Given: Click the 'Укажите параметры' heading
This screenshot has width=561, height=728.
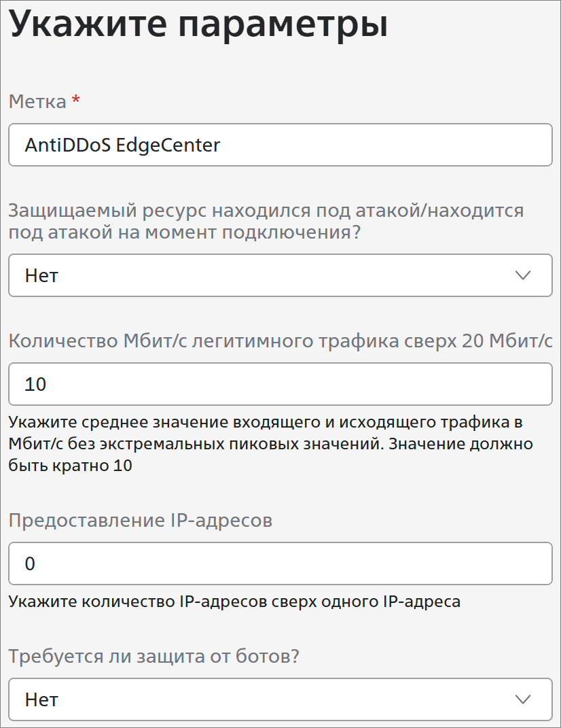Looking at the screenshot, I should (198, 23).
